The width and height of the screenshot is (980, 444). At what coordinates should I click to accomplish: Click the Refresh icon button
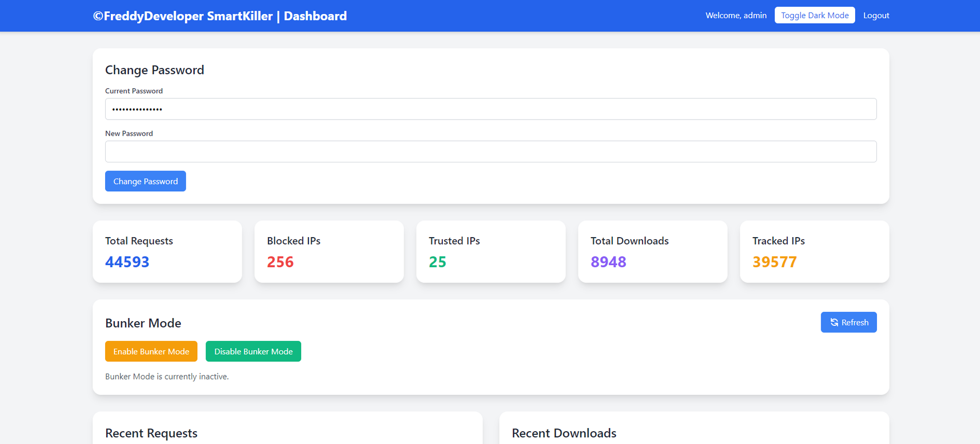[x=848, y=322]
